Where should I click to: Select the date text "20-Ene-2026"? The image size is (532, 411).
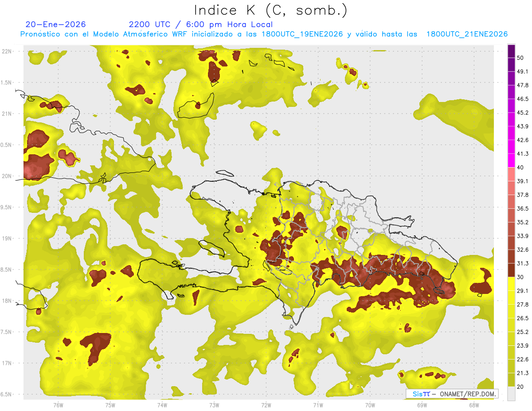[56, 24]
